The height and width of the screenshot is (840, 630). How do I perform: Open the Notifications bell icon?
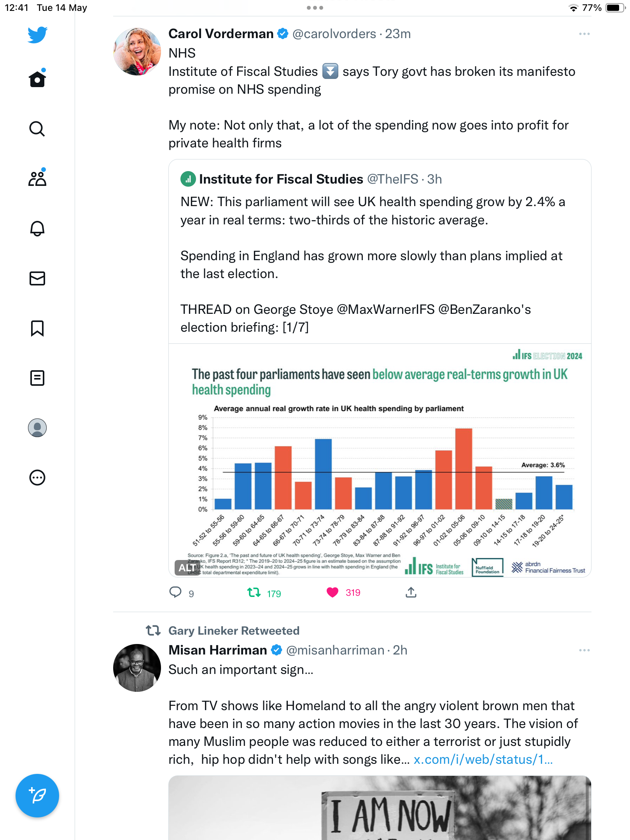[37, 228]
